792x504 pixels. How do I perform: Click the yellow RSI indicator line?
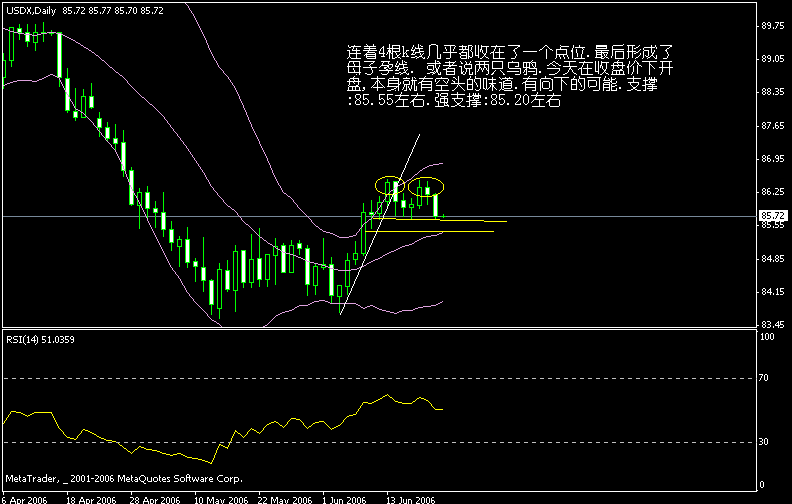pyautogui.click(x=222, y=428)
